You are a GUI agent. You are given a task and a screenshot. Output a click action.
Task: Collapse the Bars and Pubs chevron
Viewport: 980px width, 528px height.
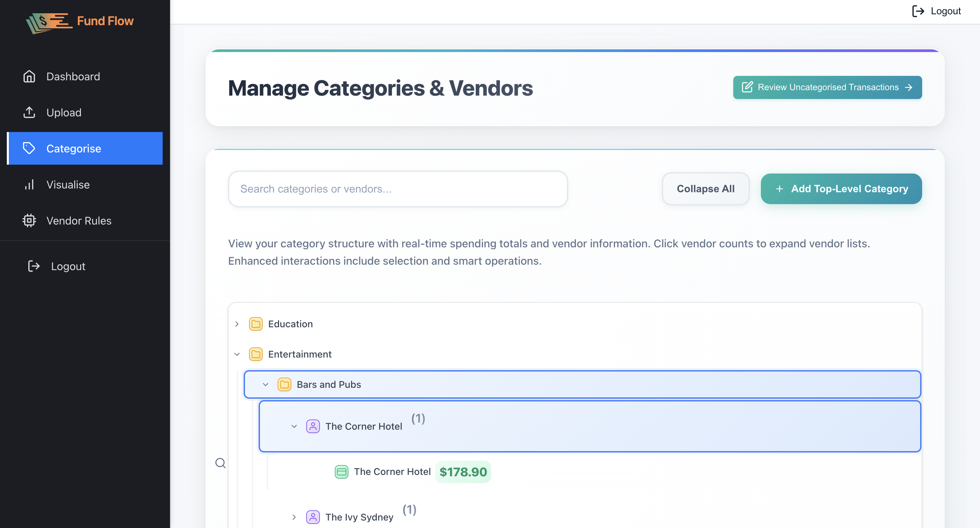tap(265, 384)
